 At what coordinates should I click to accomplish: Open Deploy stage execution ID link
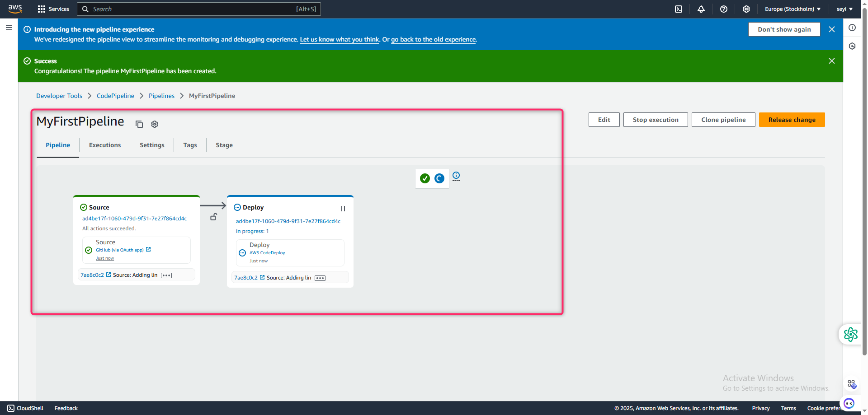[288, 221]
